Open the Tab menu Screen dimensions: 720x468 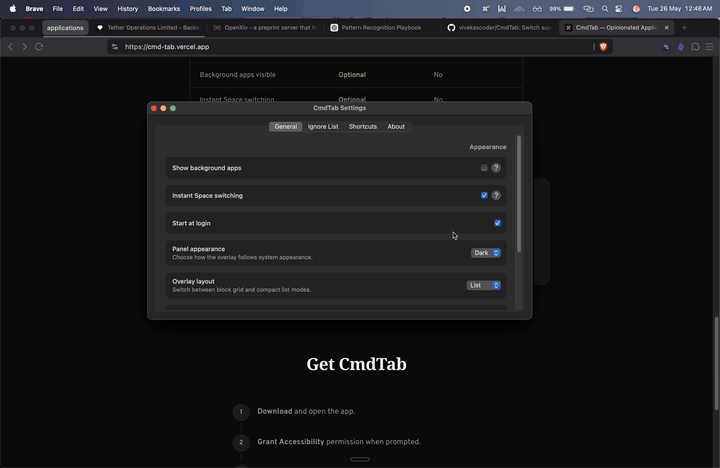click(226, 8)
